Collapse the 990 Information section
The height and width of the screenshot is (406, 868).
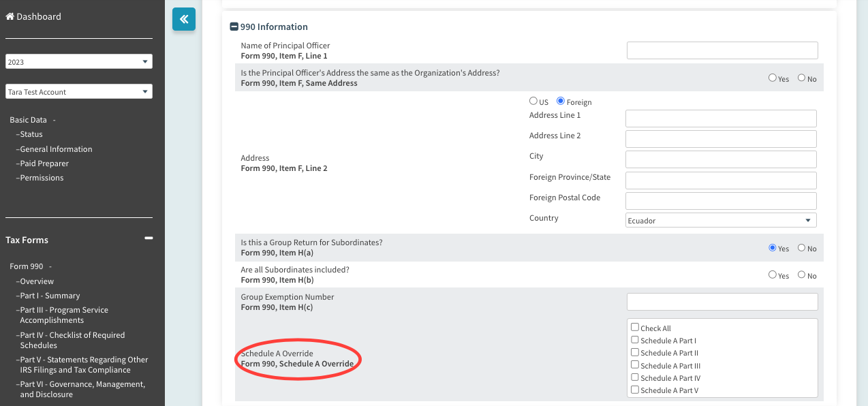(x=234, y=27)
